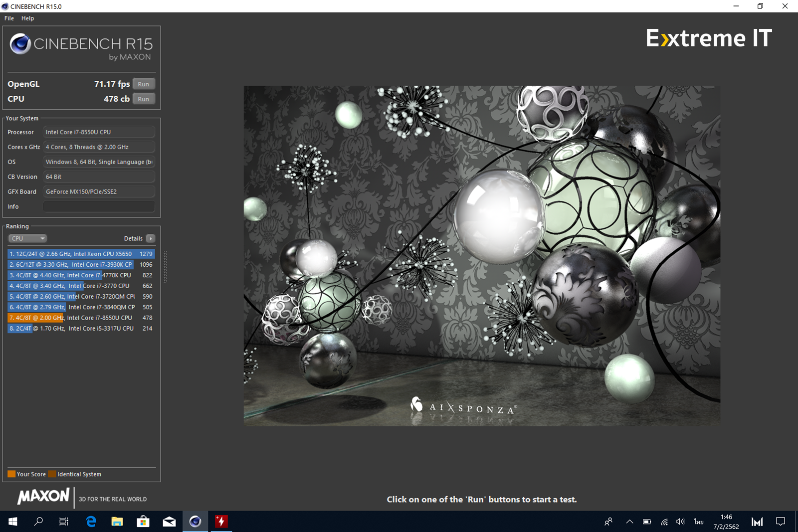Open Windows taskbar search
The image size is (798, 532).
38,522
